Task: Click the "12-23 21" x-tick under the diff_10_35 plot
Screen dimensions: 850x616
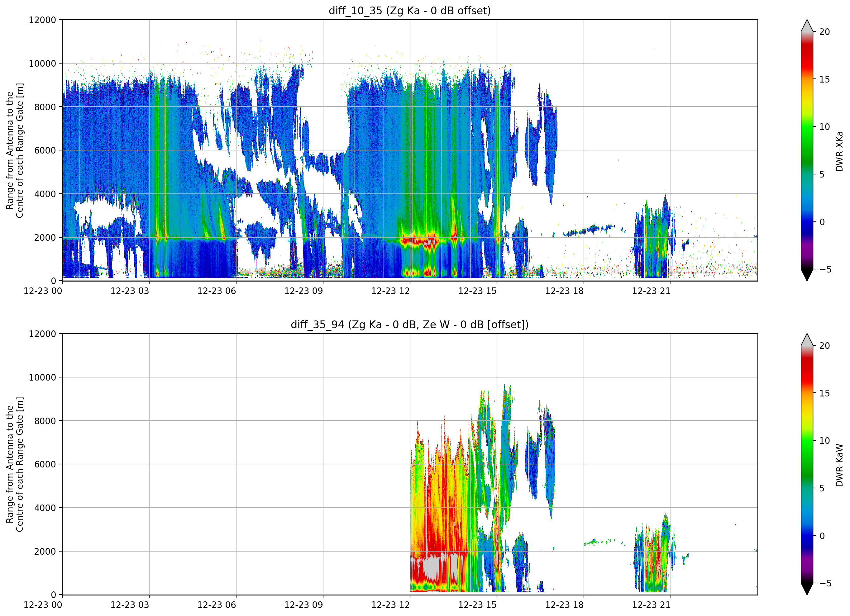Action: click(x=652, y=291)
